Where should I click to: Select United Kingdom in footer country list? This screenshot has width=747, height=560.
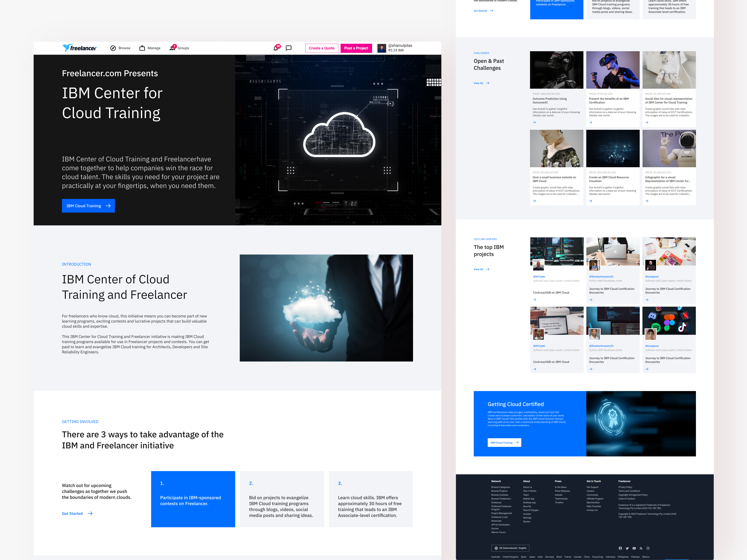(x=510, y=557)
